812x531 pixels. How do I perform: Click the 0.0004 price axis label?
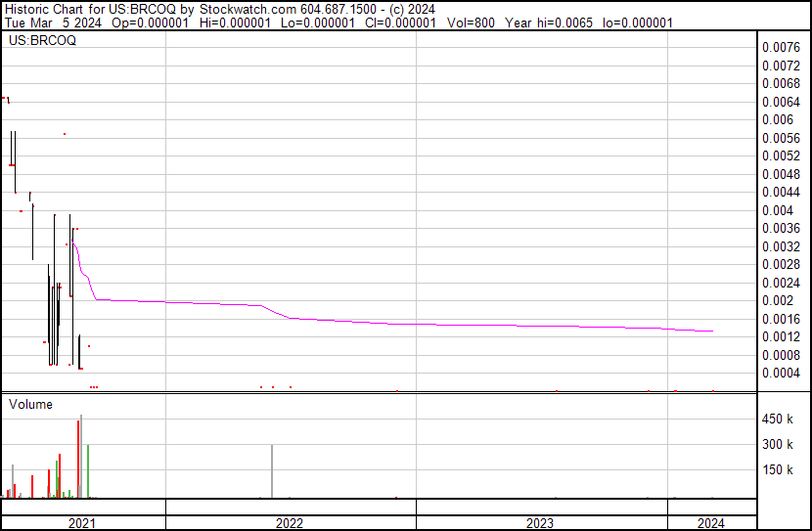(x=782, y=373)
